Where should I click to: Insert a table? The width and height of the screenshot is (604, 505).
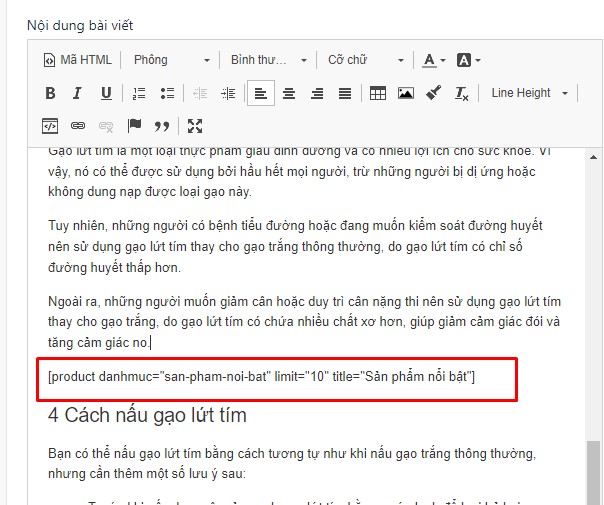(378, 93)
